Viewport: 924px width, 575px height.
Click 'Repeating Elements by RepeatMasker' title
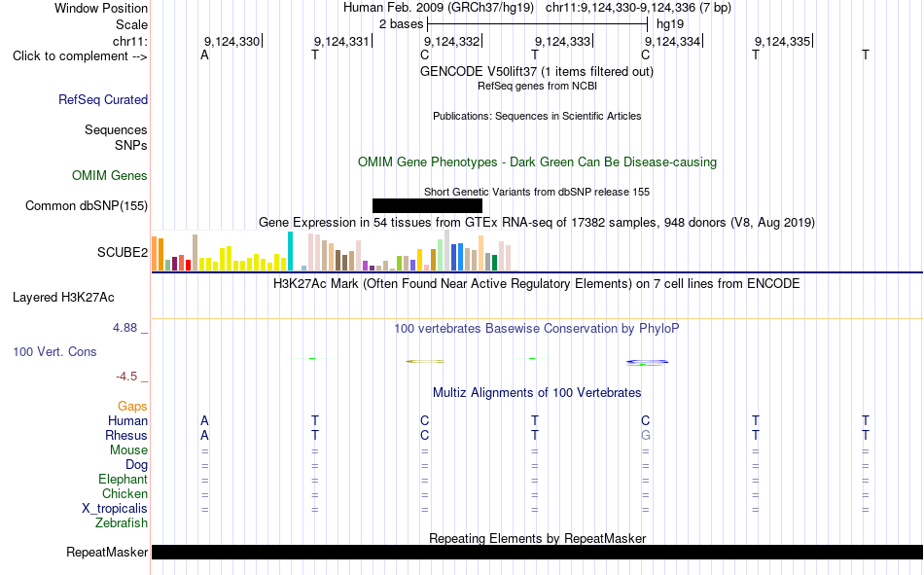[538, 538]
